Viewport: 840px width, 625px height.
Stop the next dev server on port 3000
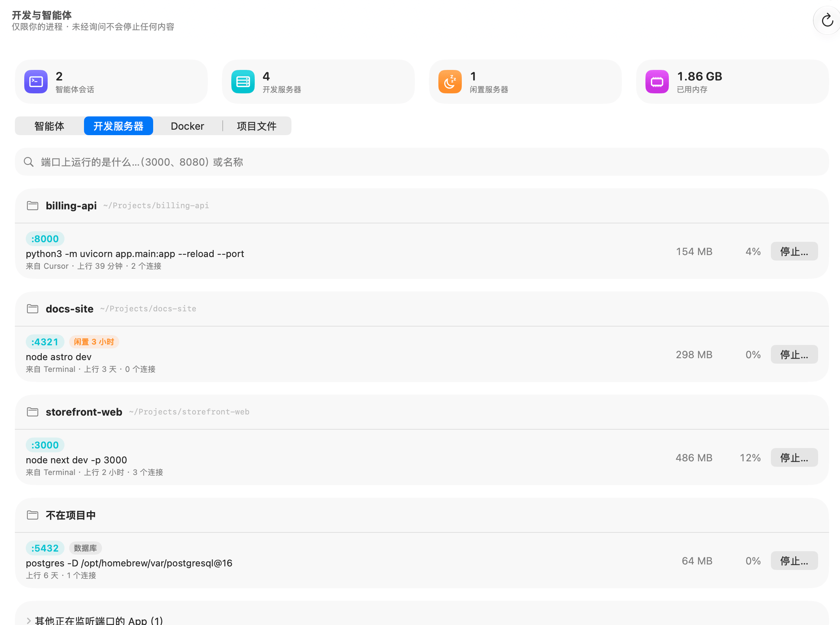coord(794,457)
